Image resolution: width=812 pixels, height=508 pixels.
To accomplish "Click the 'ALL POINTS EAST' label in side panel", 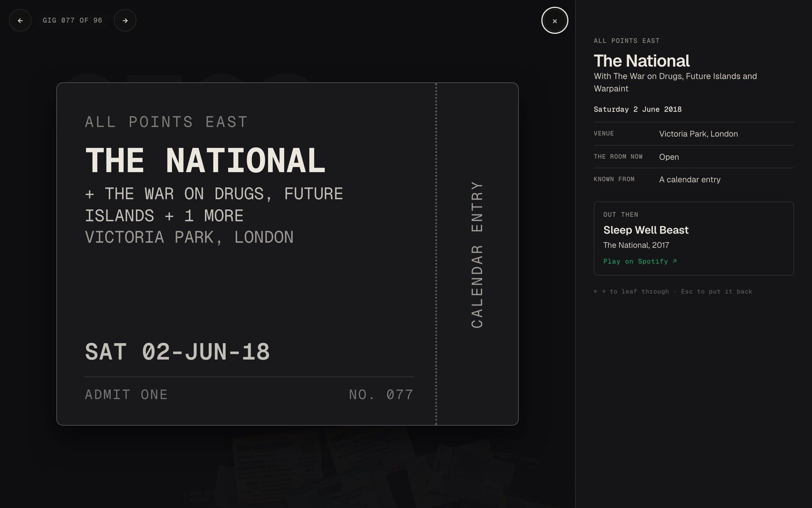I will (x=626, y=41).
